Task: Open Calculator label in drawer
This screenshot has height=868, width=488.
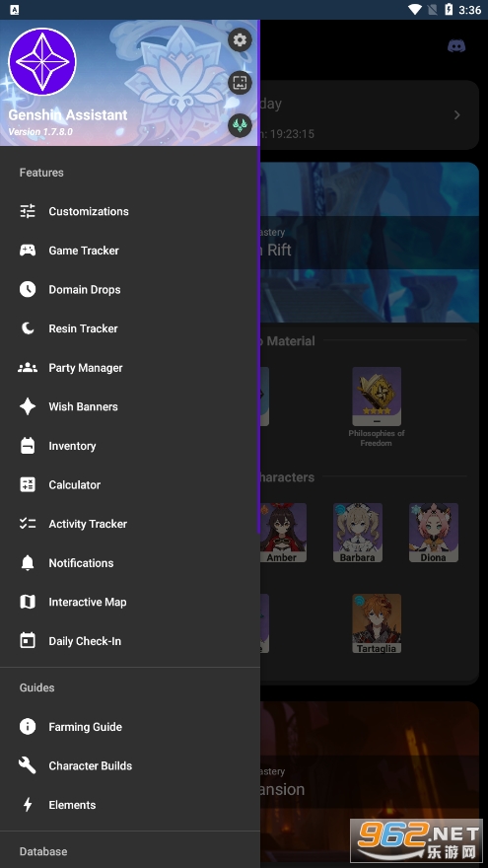Action: (x=75, y=484)
